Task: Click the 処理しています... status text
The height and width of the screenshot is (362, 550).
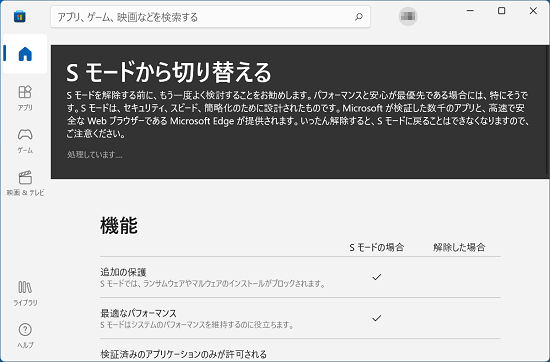Action: click(95, 154)
